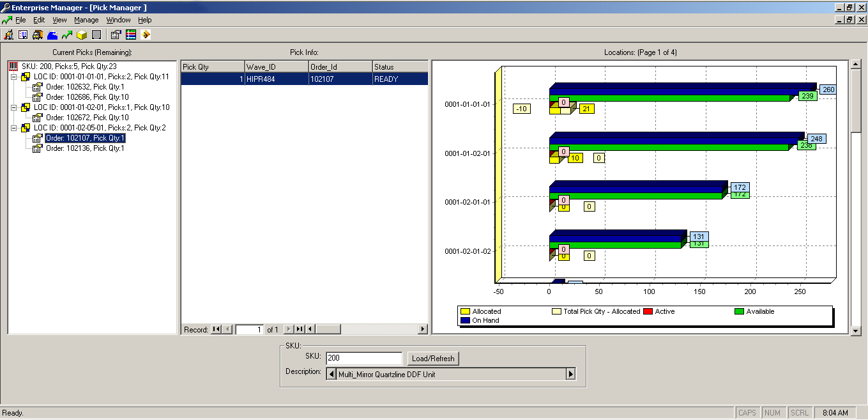Select the wave management toolbar icon
This screenshot has width=868, height=420.
(51, 34)
